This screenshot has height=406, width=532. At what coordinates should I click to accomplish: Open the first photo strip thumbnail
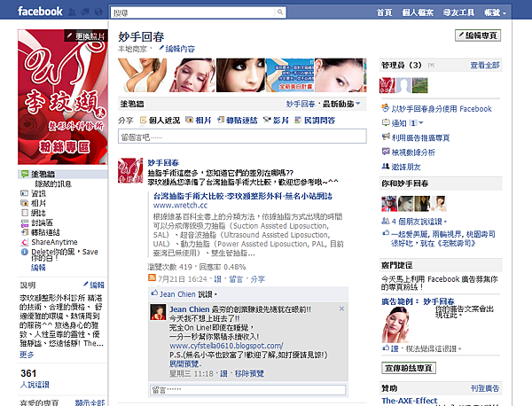click(142, 75)
